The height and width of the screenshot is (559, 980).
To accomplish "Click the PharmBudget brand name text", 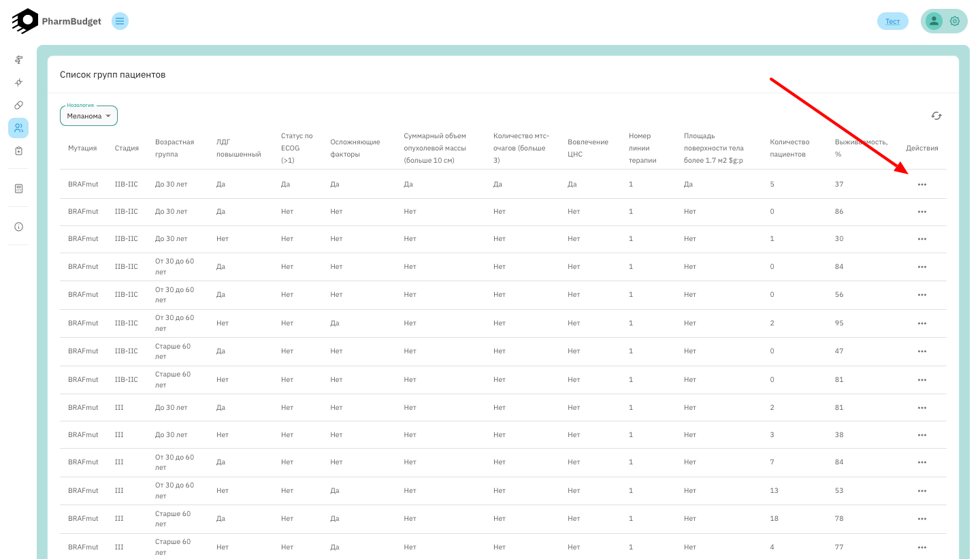I will 71,22.
